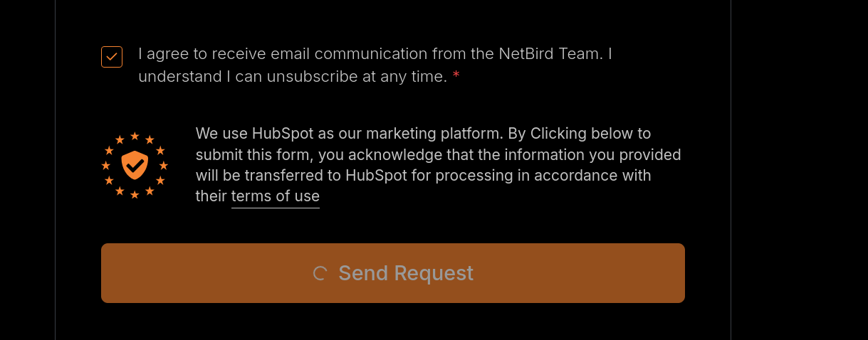Click the red required asterisk
Viewport: 868px width, 340px height.
pos(456,77)
